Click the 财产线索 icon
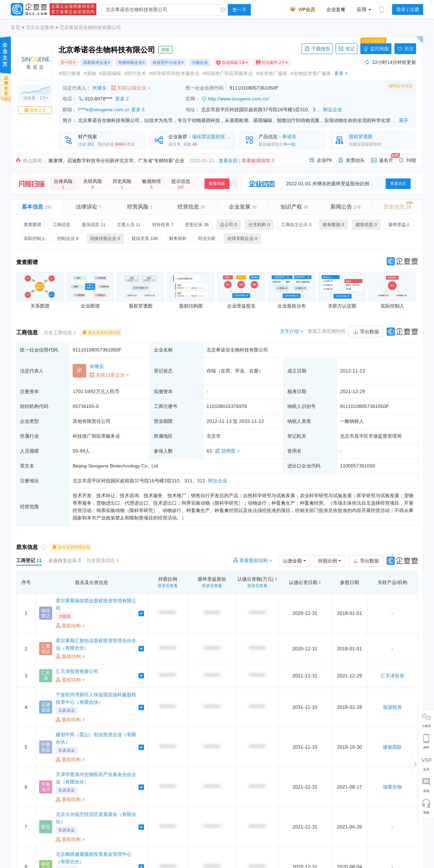Image resolution: width=434 pixels, height=868 pixels. click(68, 140)
